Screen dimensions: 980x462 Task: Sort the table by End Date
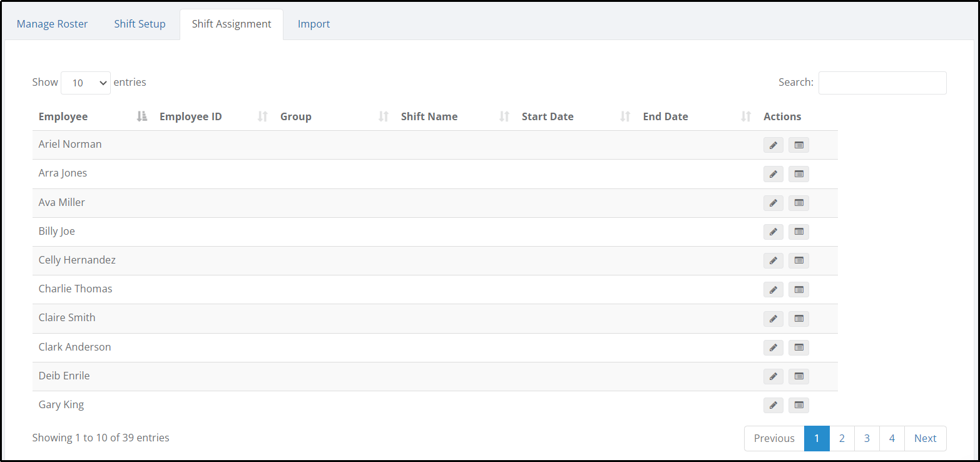[x=697, y=116]
